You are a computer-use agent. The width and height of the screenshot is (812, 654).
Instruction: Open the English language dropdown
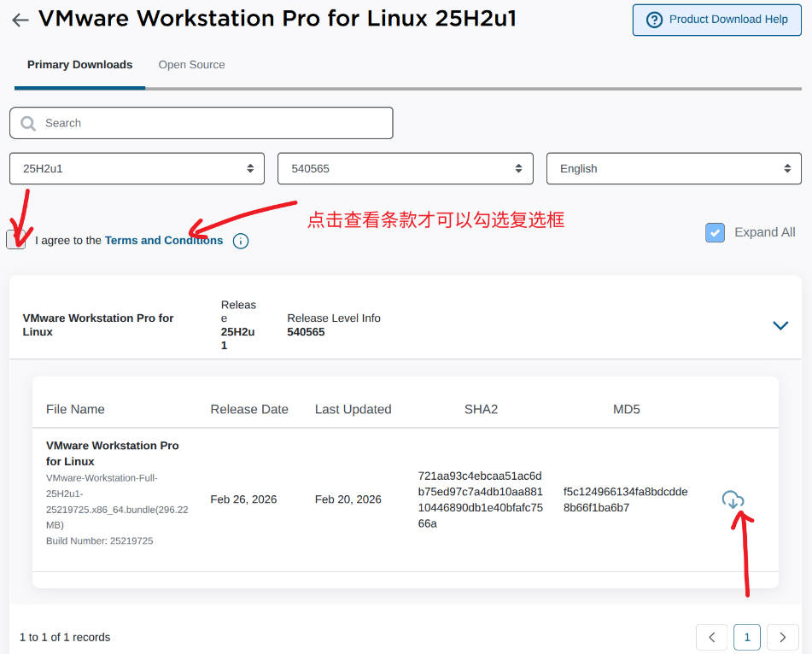click(x=673, y=168)
